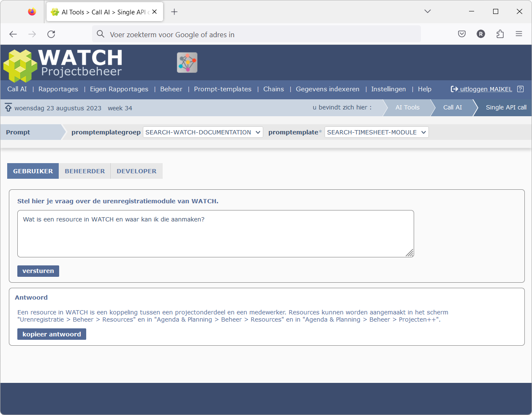The height and width of the screenshot is (415, 532).
Task: Open the Eigen Rapportages menu
Action: 119,89
